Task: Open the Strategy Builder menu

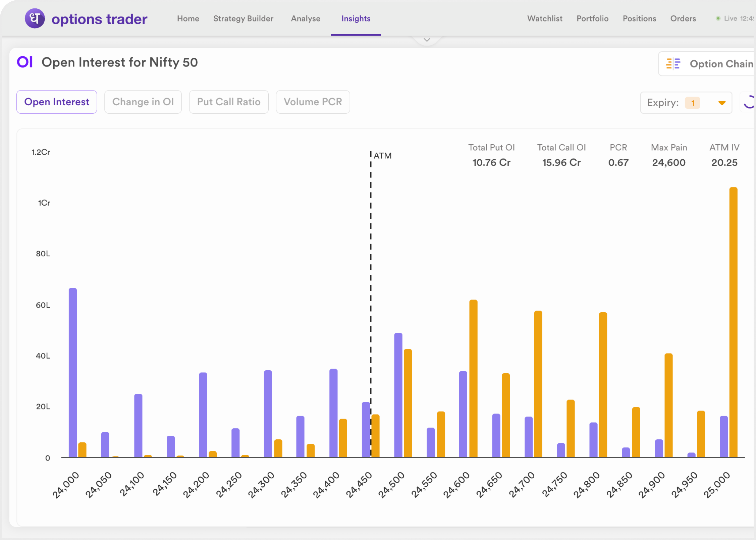Action: click(x=243, y=19)
